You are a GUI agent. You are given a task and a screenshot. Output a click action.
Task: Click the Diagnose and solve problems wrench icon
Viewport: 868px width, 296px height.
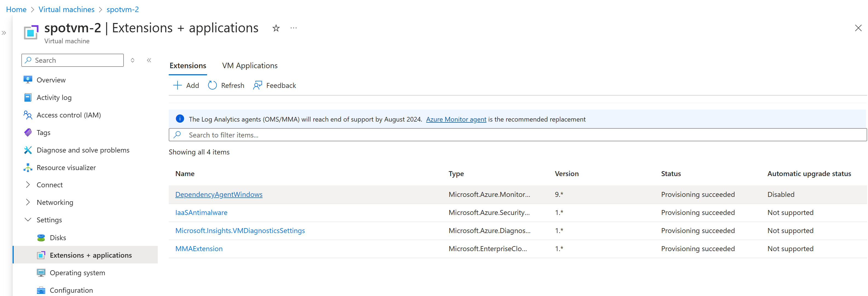(28, 150)
